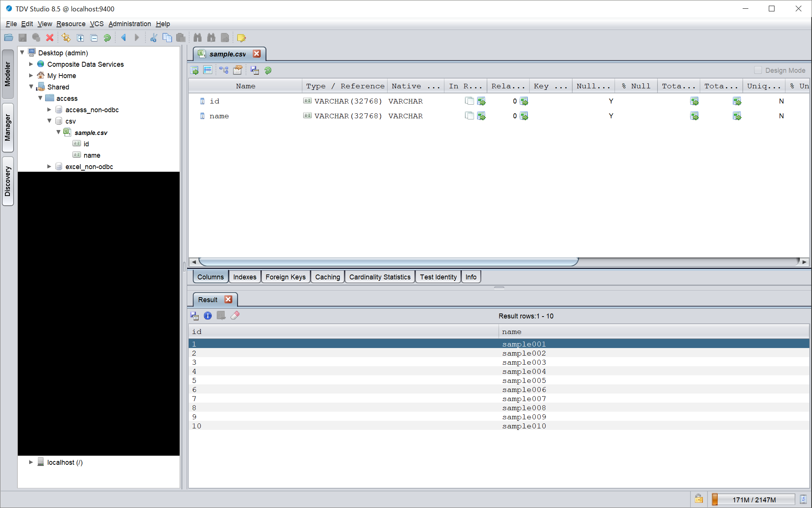
Task: Click the save results icon in Result panel
Action: pos(194,315)
